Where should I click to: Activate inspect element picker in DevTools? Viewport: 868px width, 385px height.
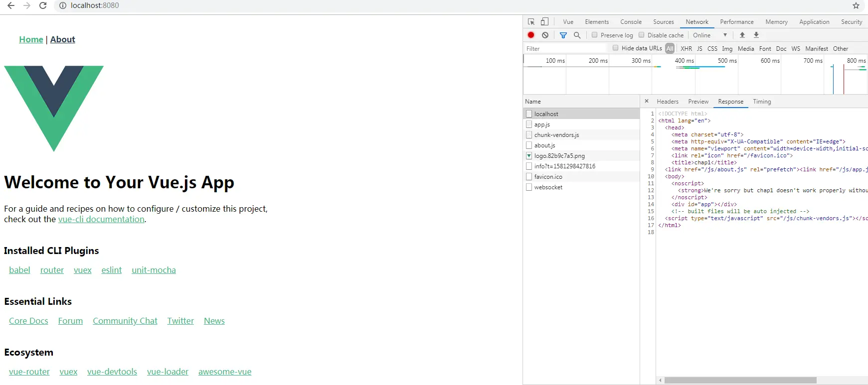coord(531,22)
